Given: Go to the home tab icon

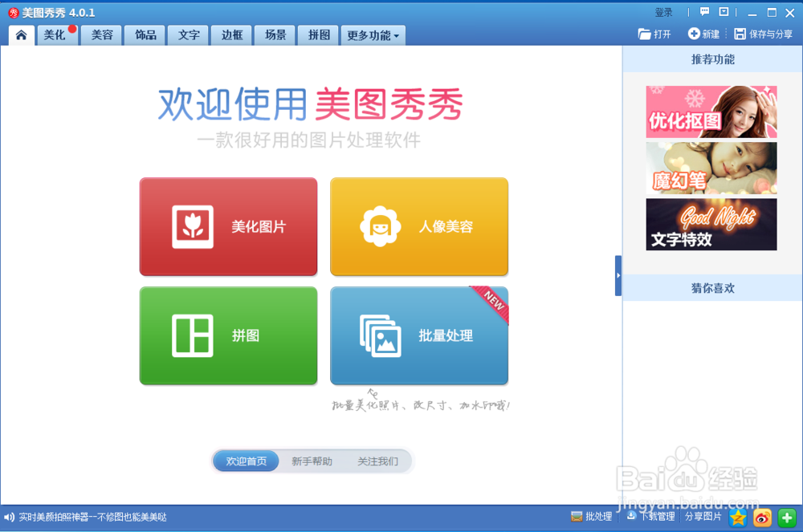Looking at the screenshot, I should pyautogui.click(x=21, y=35).
